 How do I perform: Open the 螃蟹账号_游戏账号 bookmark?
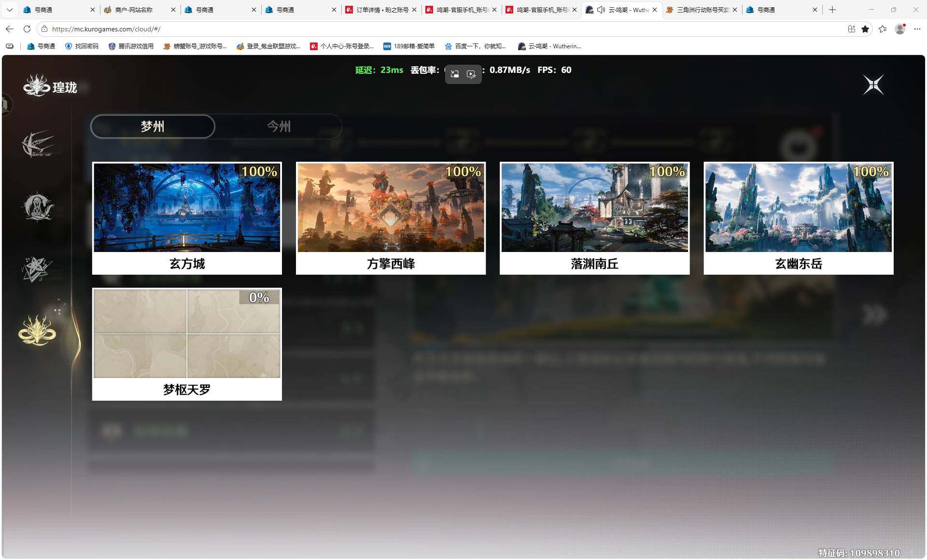(195, 46)
